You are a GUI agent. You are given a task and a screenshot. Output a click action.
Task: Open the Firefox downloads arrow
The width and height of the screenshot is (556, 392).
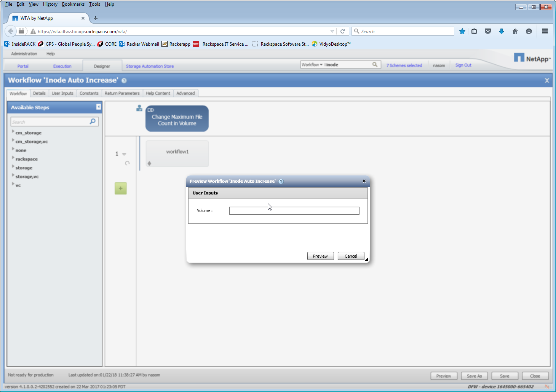(x=502, y=31)
